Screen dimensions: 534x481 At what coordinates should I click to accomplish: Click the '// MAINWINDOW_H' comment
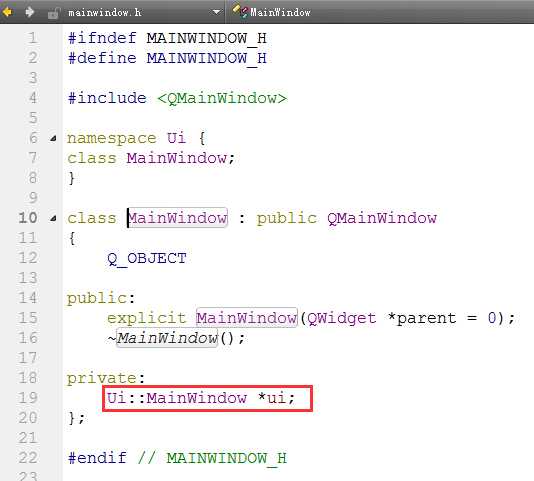212,458
